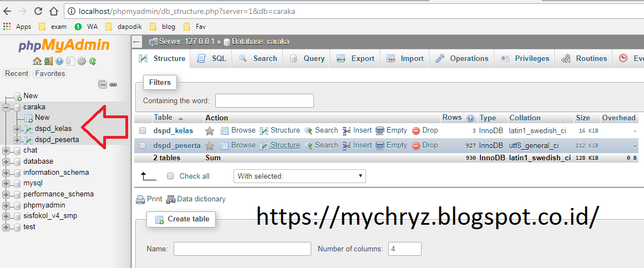Reload page with browser refresh button
This screenshot has width=644, height=268.
coord(38,11)
